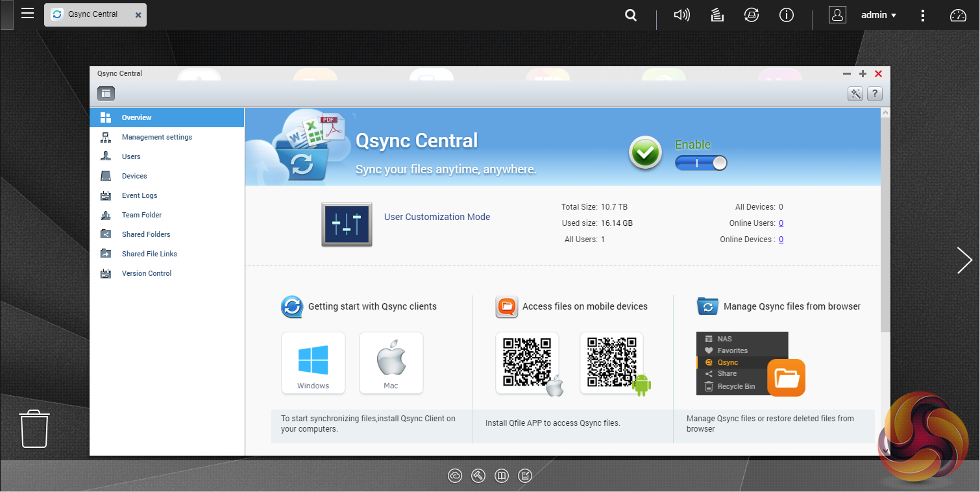Click the Qfile orange app icon
This screenshot has width=980, height=492.
pos(507,306)
